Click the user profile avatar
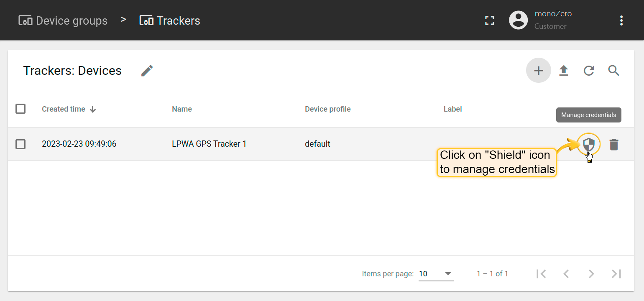Image resolution: width=644 pixels, height=301 pixels. pyautogui.click(x=518, y=20)
